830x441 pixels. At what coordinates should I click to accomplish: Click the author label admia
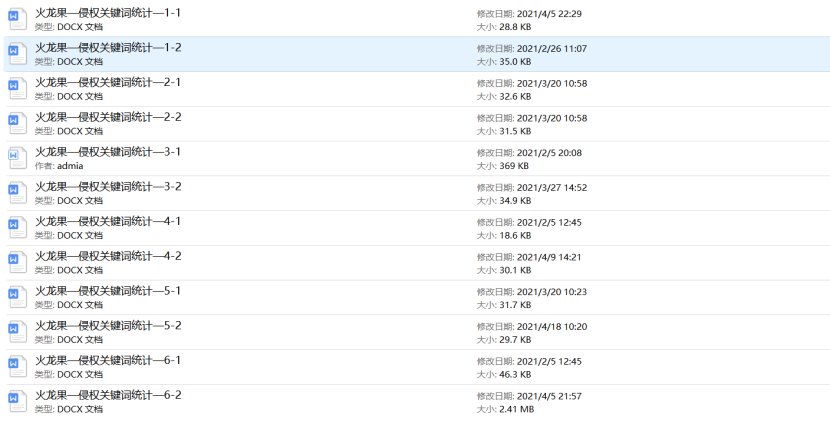click(70, 166)
